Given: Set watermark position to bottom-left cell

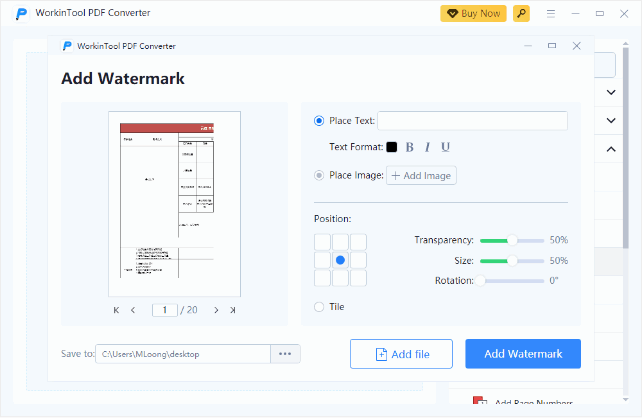Looking at the screenshot, I should (x=322, y=278).
